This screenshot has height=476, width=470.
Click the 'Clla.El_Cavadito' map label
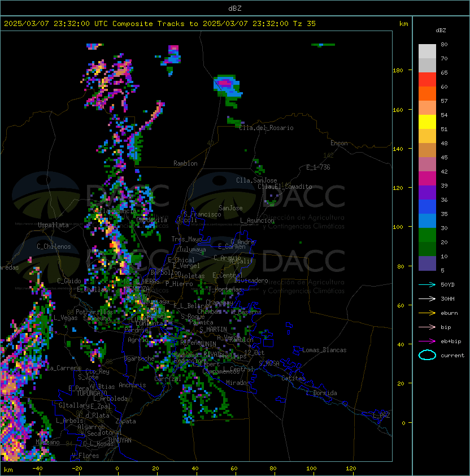coord(285,187)
